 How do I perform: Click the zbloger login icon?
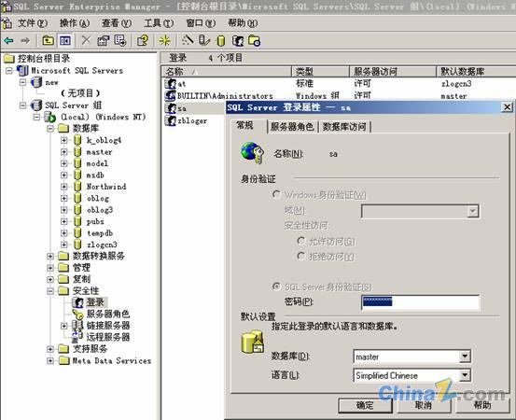171,120
